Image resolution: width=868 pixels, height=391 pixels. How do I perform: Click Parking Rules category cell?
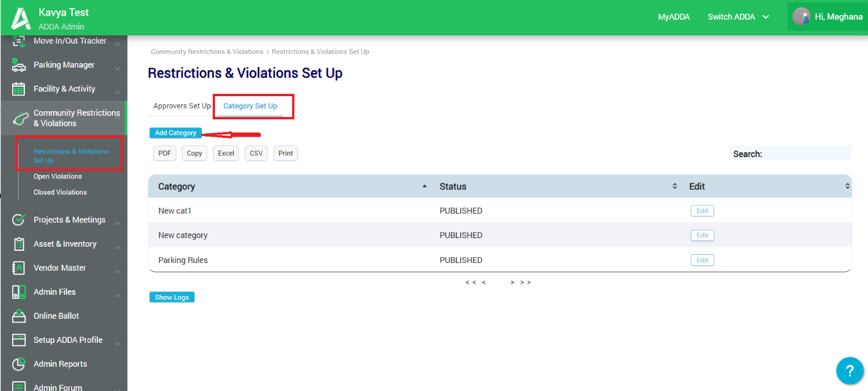pos(183,260)
